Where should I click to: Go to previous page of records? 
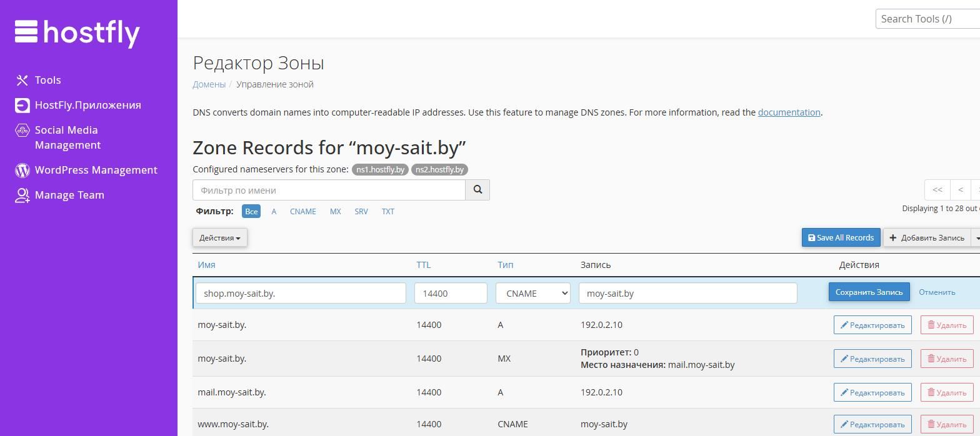(x=961, y=190)
